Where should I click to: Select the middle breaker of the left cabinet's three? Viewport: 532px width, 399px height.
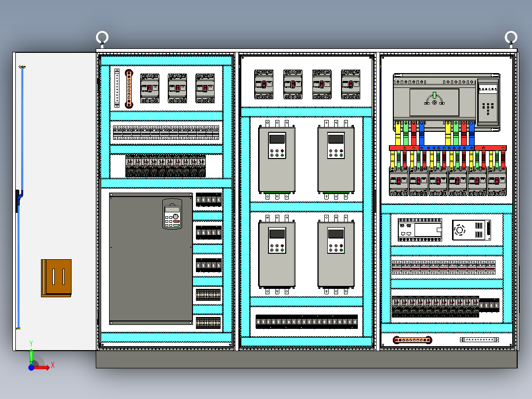coord(178,88)
